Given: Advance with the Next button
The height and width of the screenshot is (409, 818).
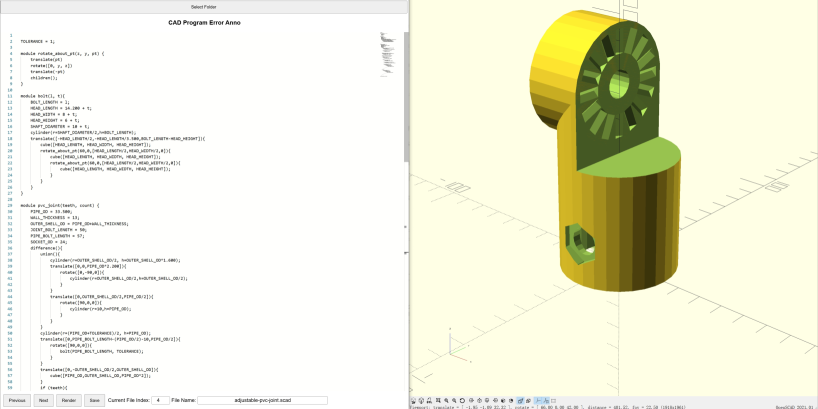Looking at the screenshot, I should 43,399.
